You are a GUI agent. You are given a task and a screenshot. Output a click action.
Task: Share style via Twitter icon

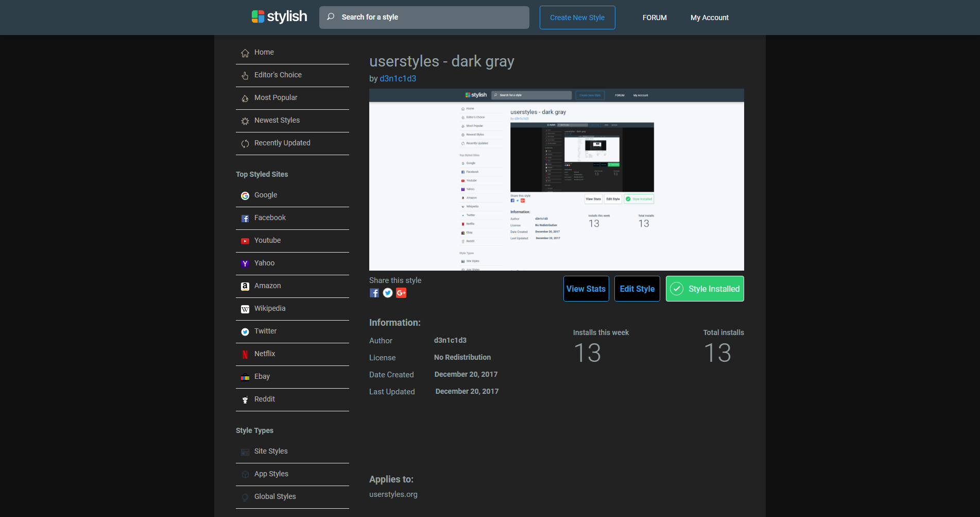coord(388,293)
